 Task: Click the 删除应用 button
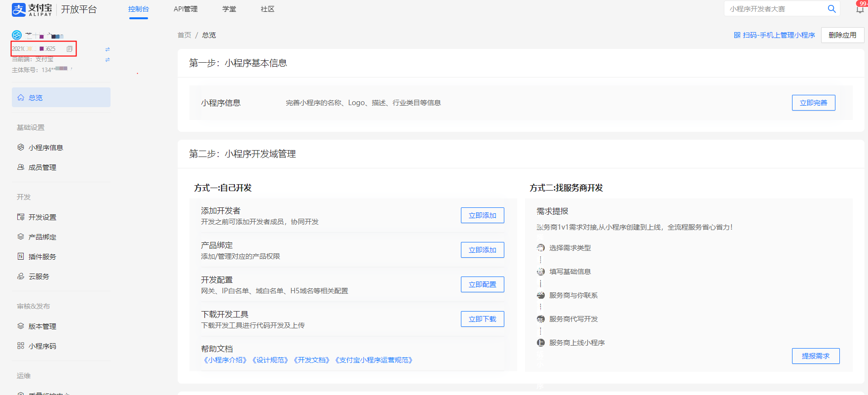click(842, 35)
